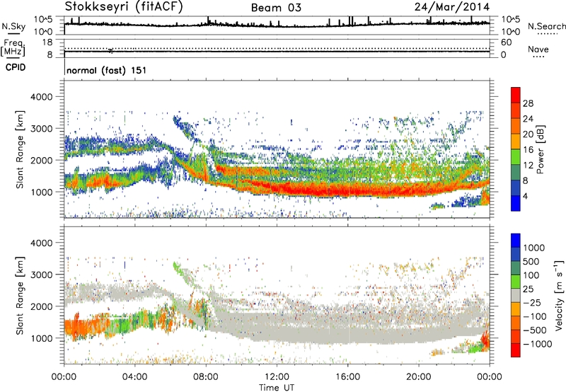566x392 pixels.
Task: Select the '04:00' time tick label
Action: 134,377
